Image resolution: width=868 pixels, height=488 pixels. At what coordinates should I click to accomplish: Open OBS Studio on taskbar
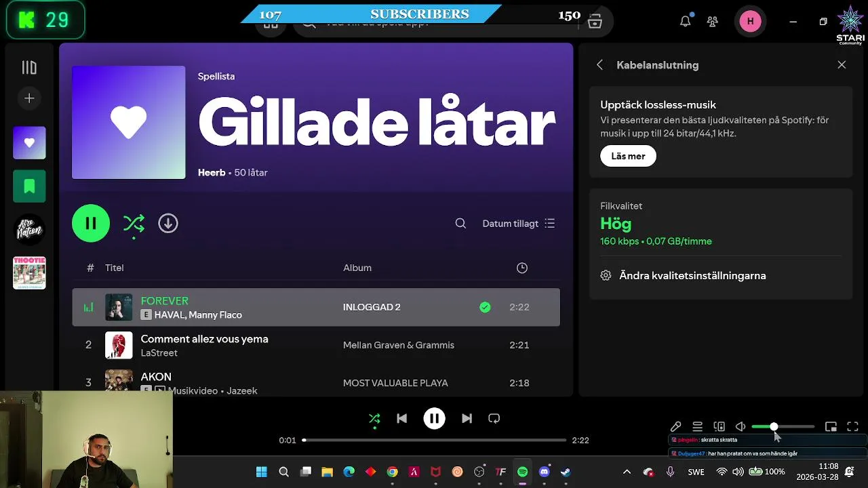(x=479, y=472)
